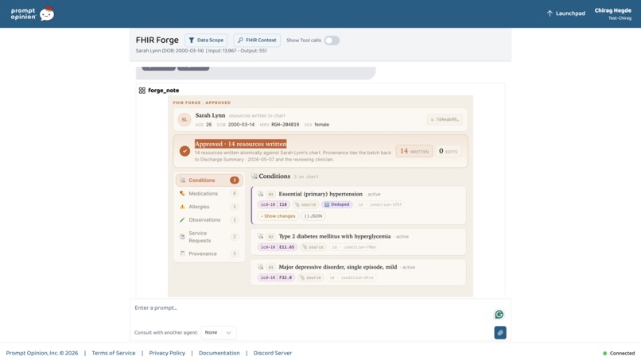
Task: Open the Chirag Hegde user menu
Action: (x=613, y=14)
